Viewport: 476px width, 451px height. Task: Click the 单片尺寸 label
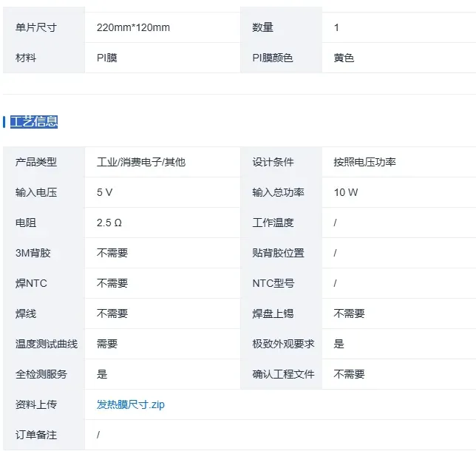tap(36, 27)
